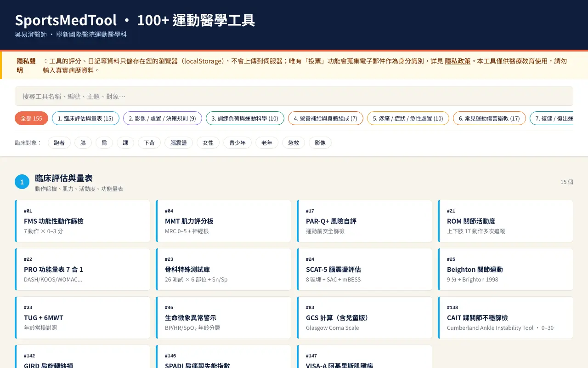Toggle the 老年 audience tag
Screen dimensions: 588x368
click(267, 143)
